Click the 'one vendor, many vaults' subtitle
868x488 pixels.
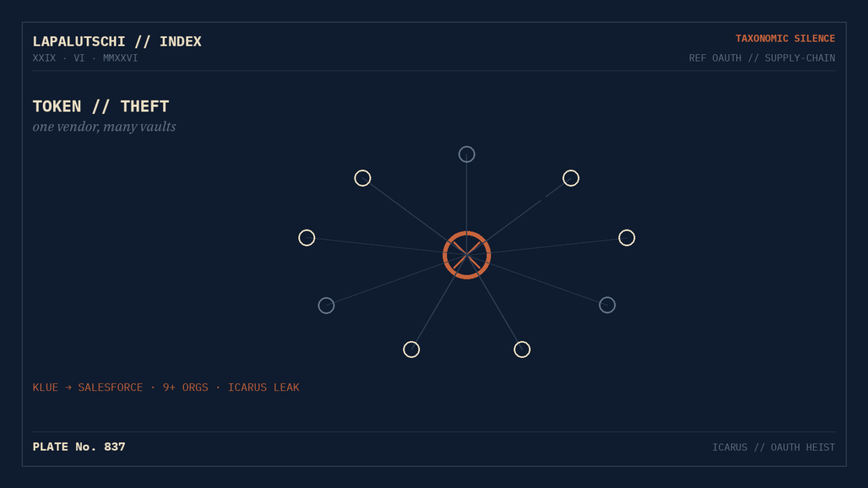click(x=104, y=127)
